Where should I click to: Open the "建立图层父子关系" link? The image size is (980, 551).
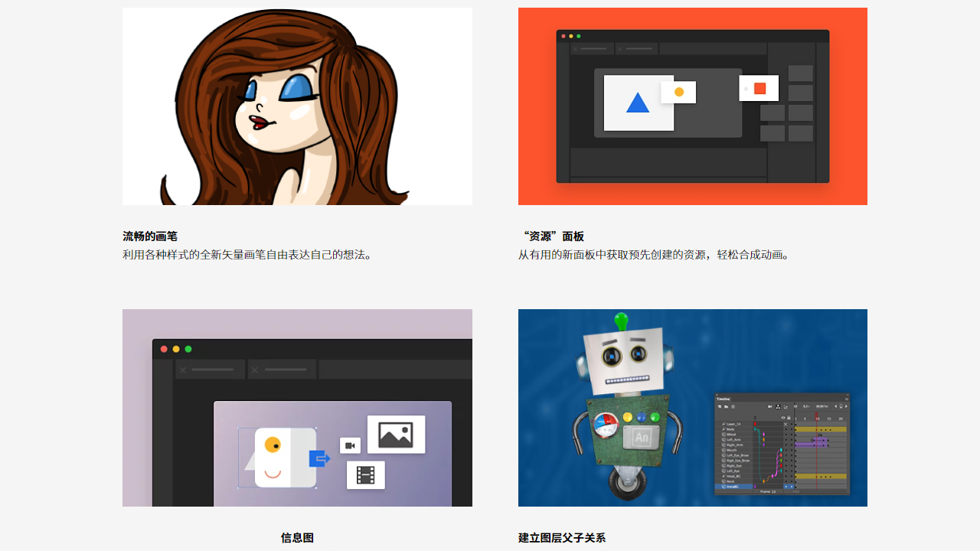click(x=561, y=538)
